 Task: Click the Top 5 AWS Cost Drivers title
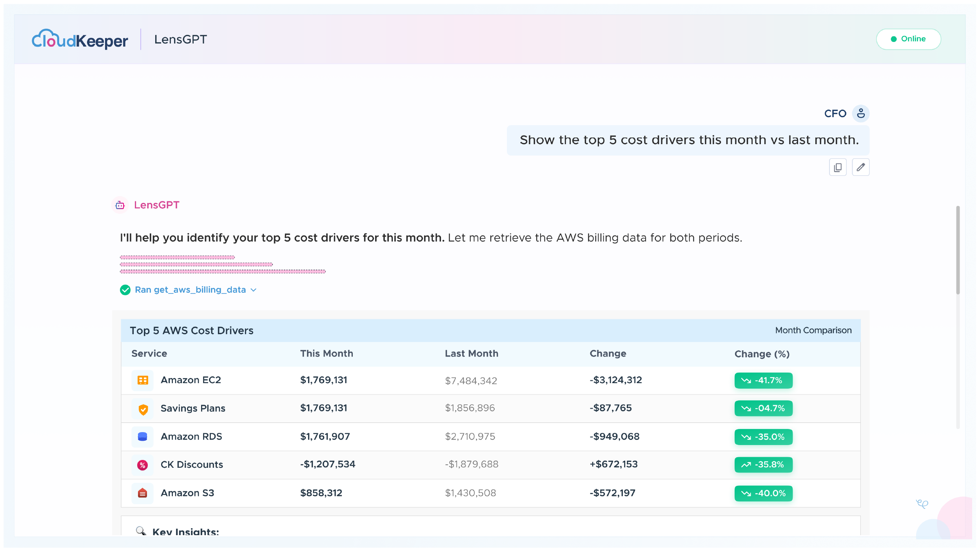pyautogui.click(x=192, y=331)
